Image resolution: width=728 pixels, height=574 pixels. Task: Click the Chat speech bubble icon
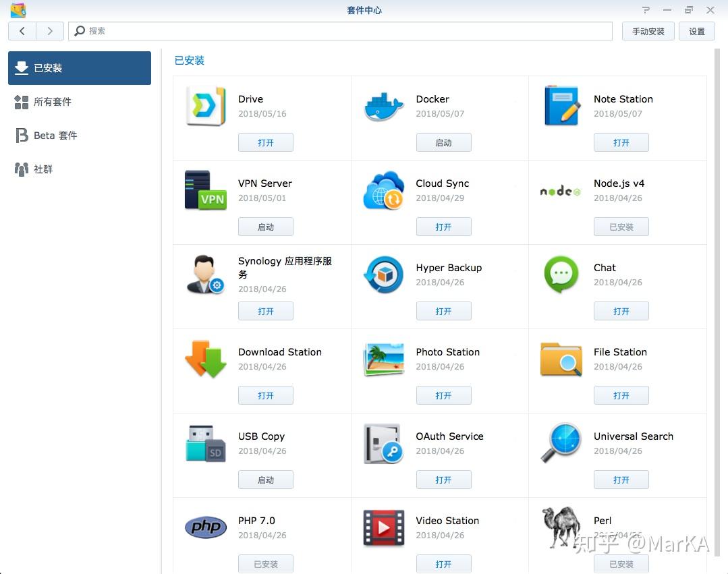(561, 275)
